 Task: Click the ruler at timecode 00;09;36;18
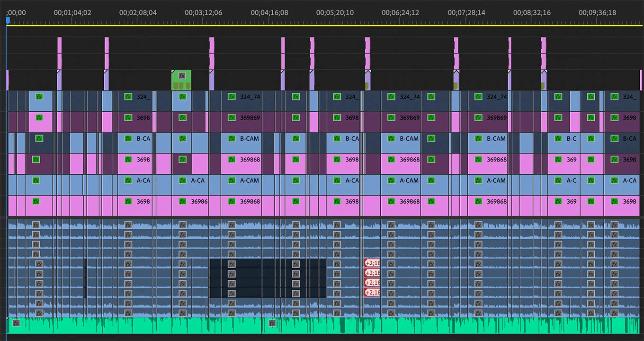click(597, 13)
